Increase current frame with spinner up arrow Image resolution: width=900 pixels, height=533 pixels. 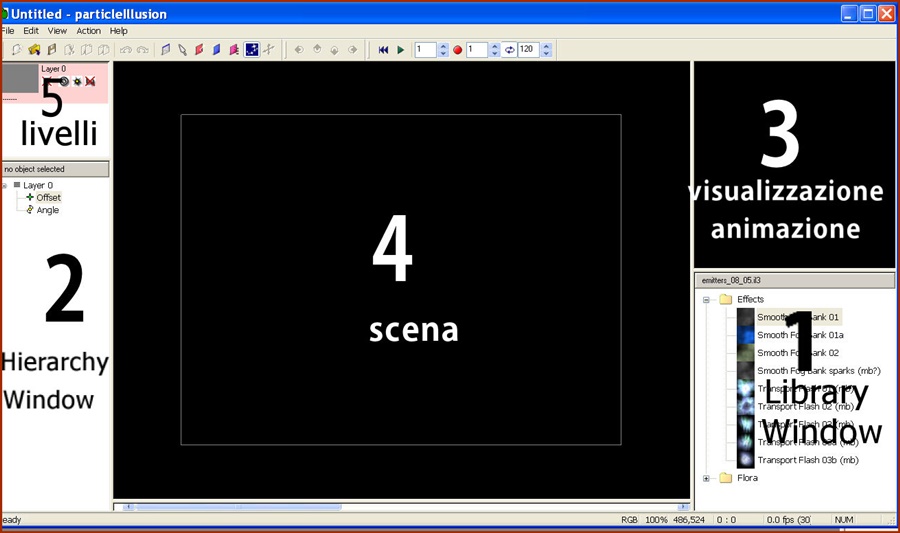[x=443, y=46]
